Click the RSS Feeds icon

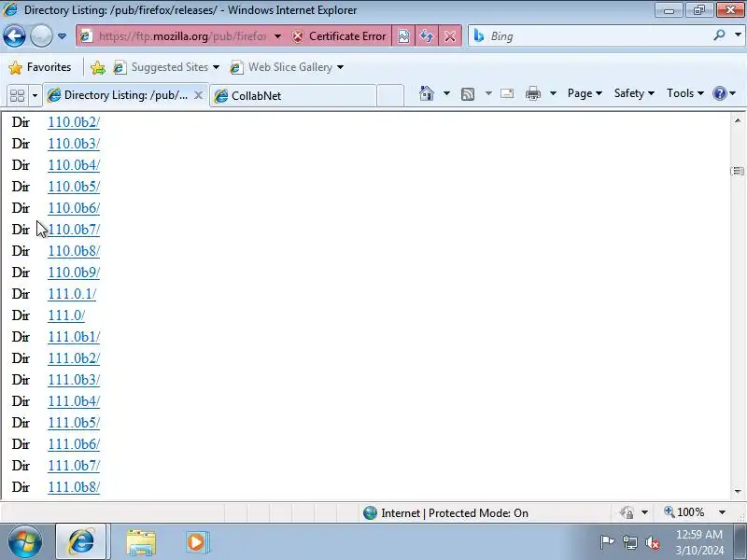[468, 94]
